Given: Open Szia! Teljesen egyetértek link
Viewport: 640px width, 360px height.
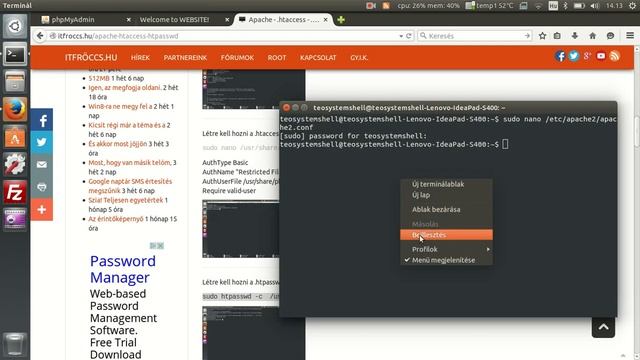Looking at the screenshot, I should 126,200.
